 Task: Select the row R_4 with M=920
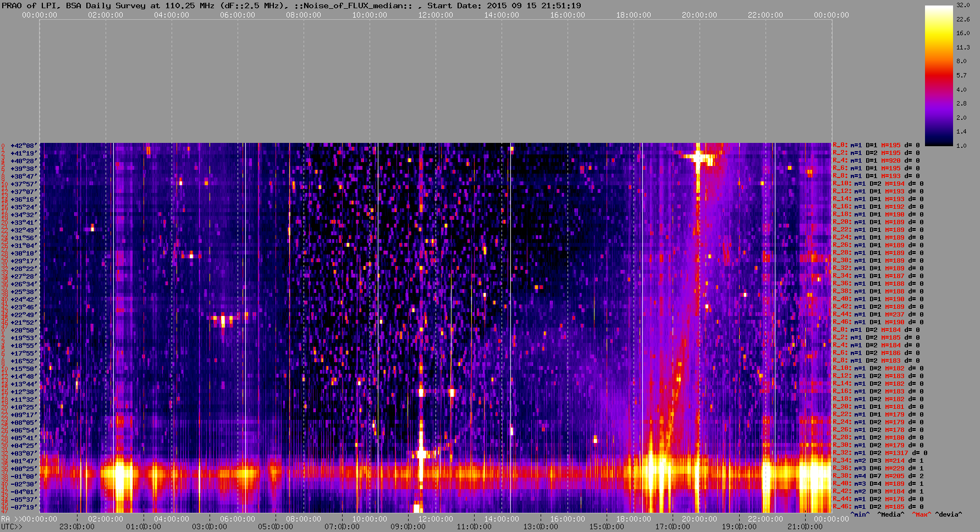click(876, 160)
